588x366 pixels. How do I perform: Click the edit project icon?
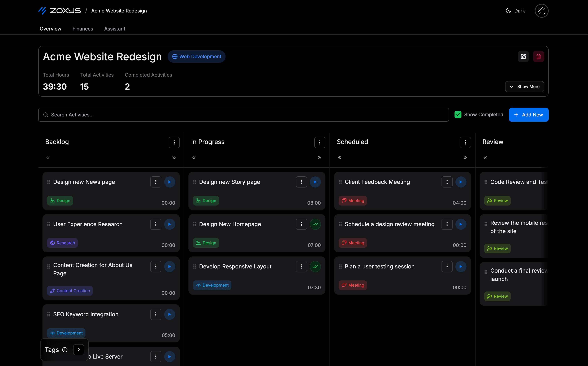[x=523, y=56]
